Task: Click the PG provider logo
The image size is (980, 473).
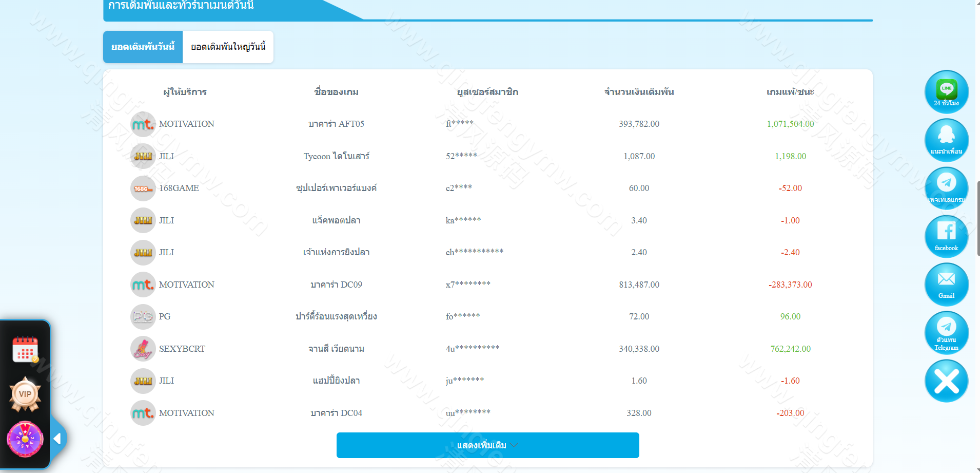Action: [x=143, y=317]
